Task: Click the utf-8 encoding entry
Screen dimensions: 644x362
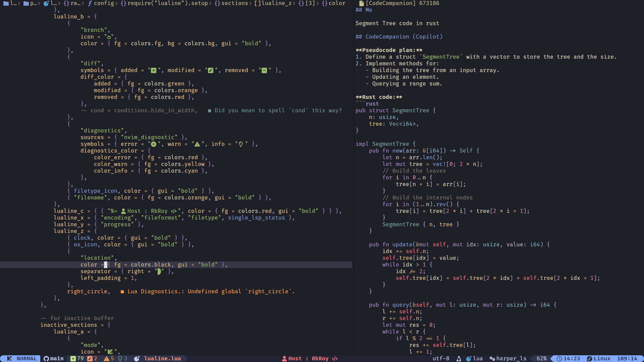Action: click(x=441, y=359)
